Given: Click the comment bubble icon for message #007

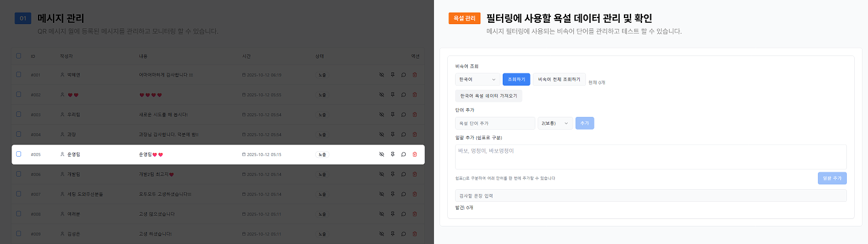Looking at the screenshot, I should point(403,194).
